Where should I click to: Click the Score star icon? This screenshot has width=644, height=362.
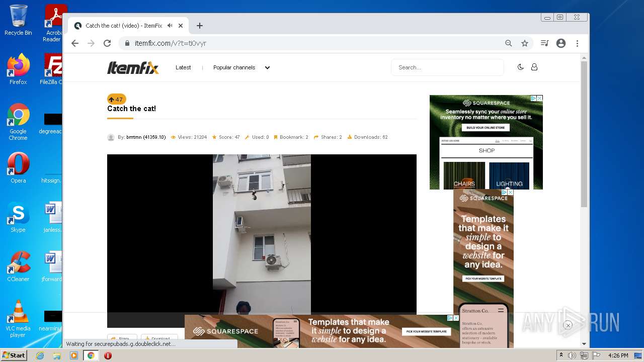pos(214,137)
